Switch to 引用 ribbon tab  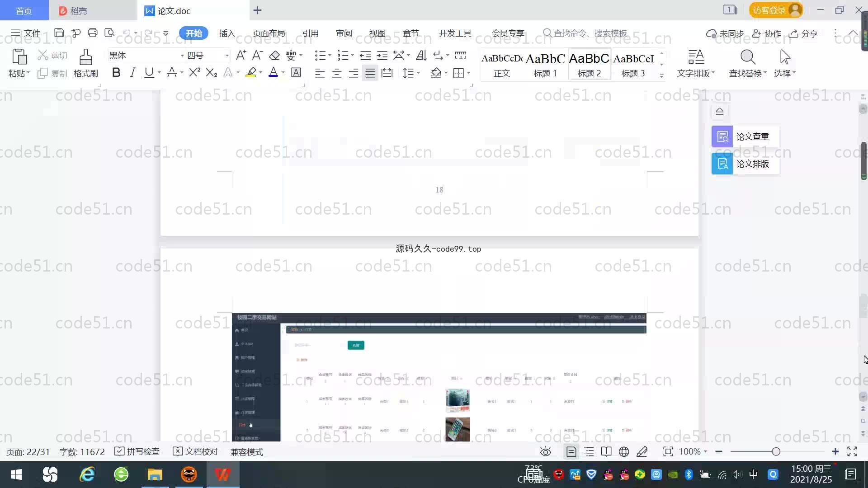(310, 33)
